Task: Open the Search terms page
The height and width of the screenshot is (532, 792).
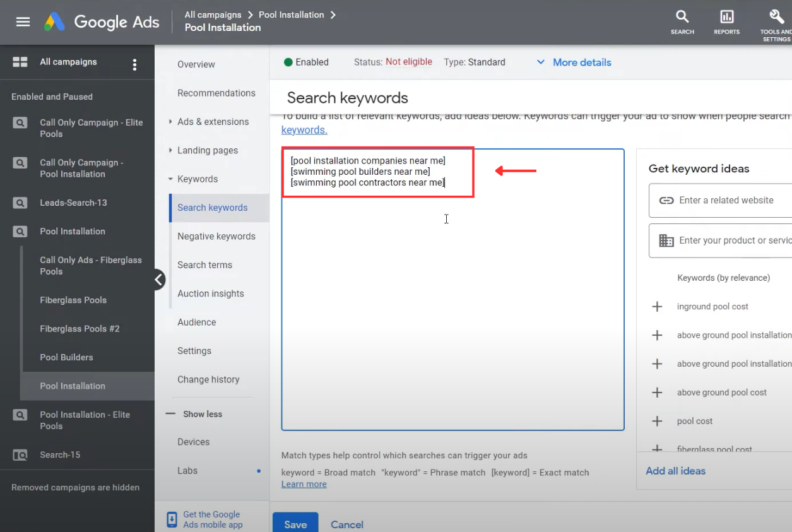Action: pos(205,264)
